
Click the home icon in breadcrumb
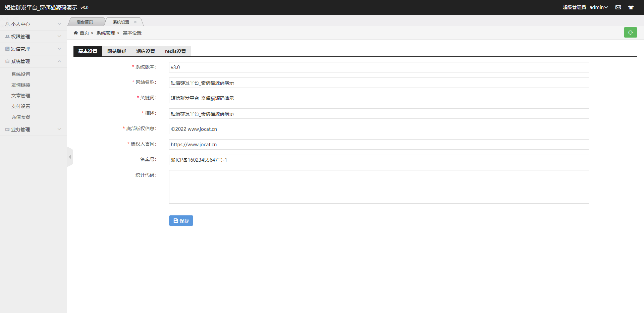(76, 33)
